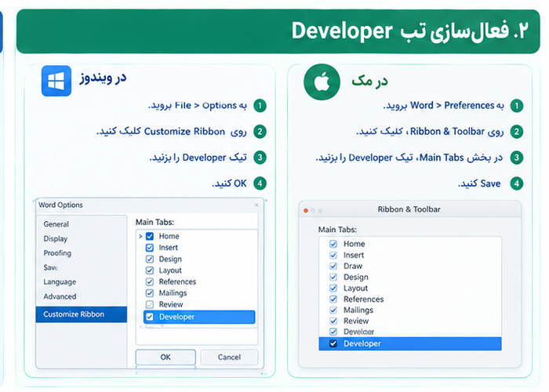
Task: Click 'Word > Preferences' in Mac step 1
Action: (x=452, y=106)
